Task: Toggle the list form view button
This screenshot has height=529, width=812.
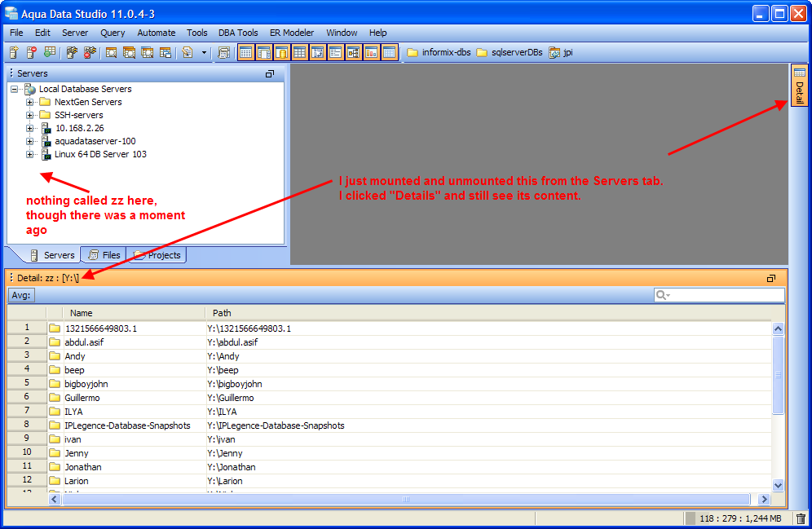Action: click(336, 52)
